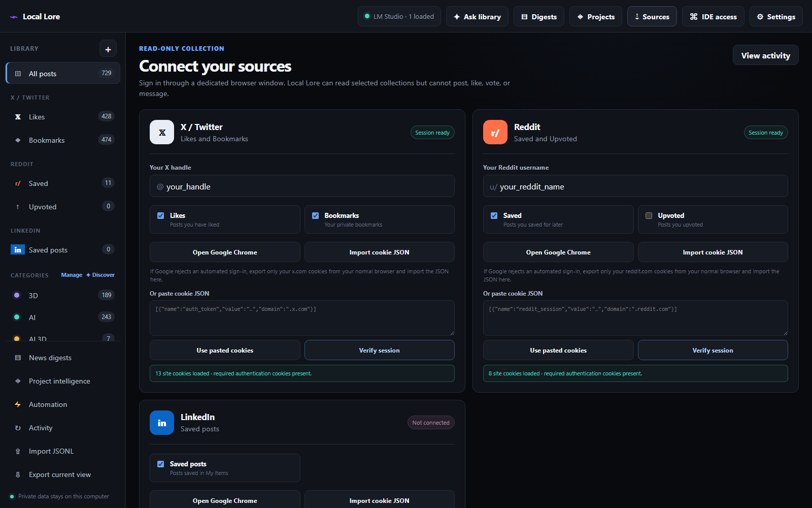Focus the Reddit username input field
This screenshot has width=812, height=508.
point(635,186)
